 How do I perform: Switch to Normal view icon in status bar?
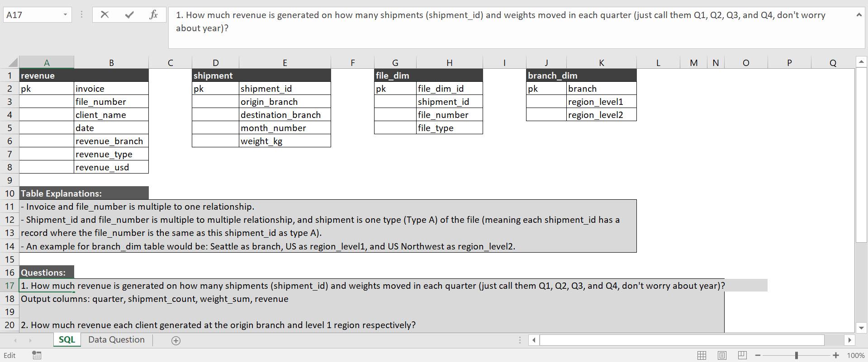point(702,355)
